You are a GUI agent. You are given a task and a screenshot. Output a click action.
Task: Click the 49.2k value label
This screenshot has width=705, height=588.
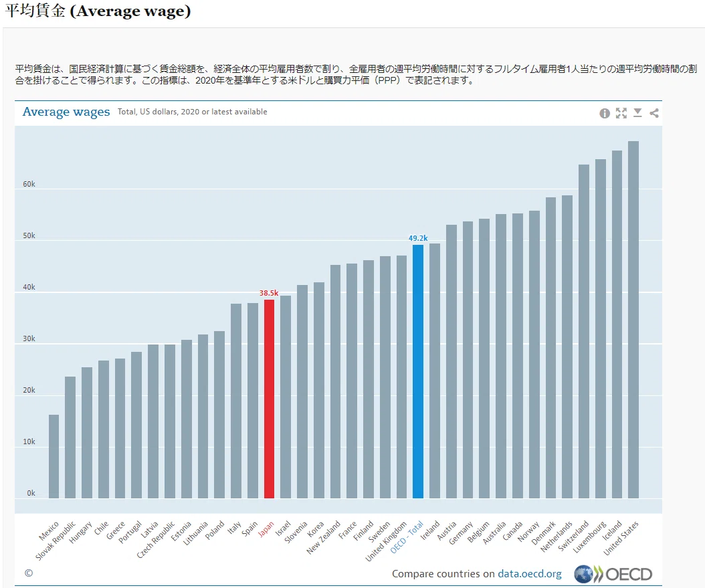pyautogui.click(x=418, y=238)
